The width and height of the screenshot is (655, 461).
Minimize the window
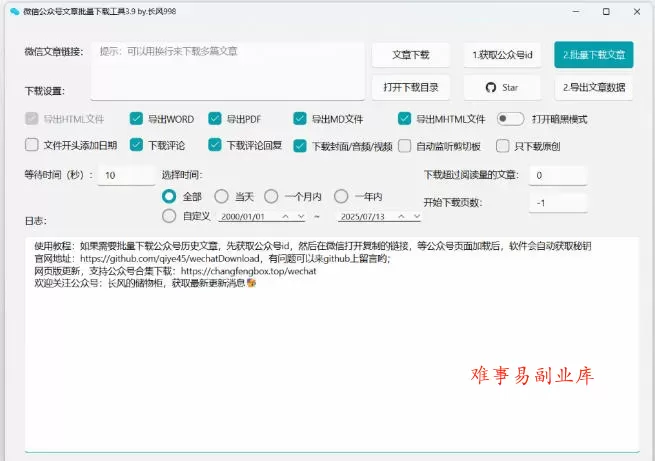click(576, 12)
